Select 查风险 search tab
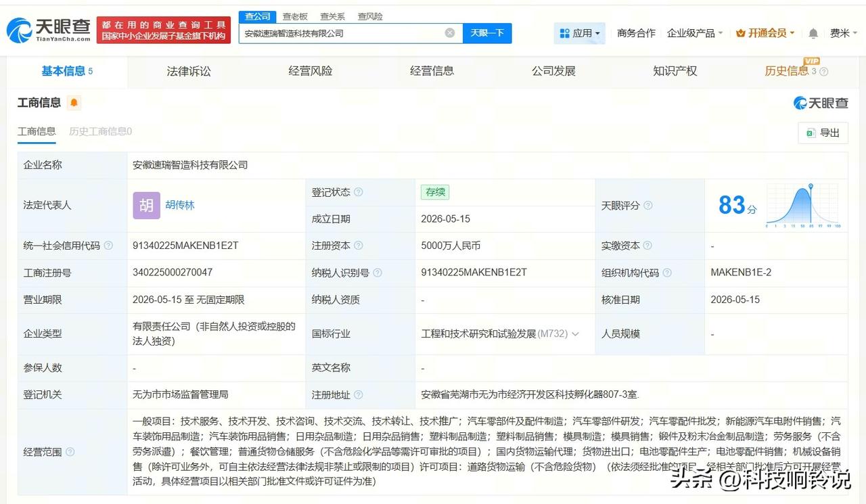This screenshot has height=504, width=866. pyautogui.click(x=370, y=16)
